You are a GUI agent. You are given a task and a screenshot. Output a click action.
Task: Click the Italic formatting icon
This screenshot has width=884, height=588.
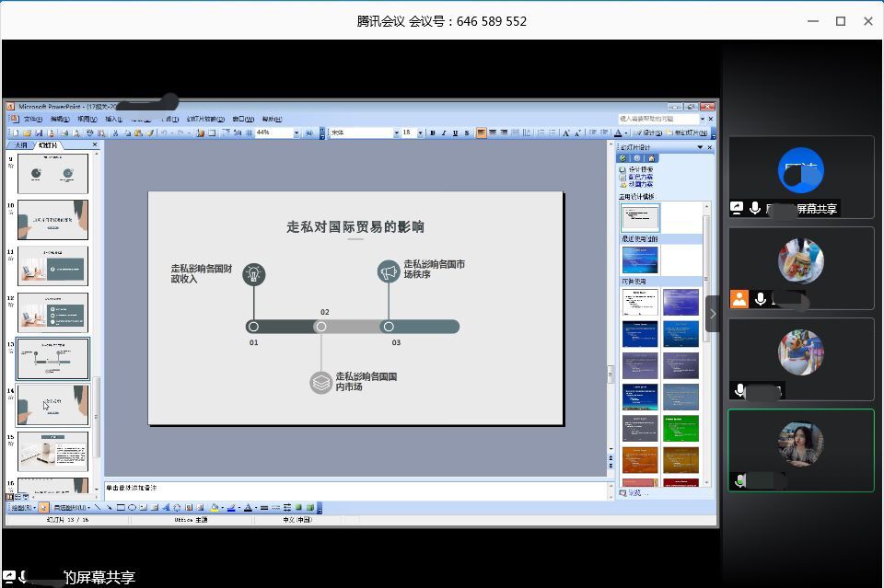444,133
